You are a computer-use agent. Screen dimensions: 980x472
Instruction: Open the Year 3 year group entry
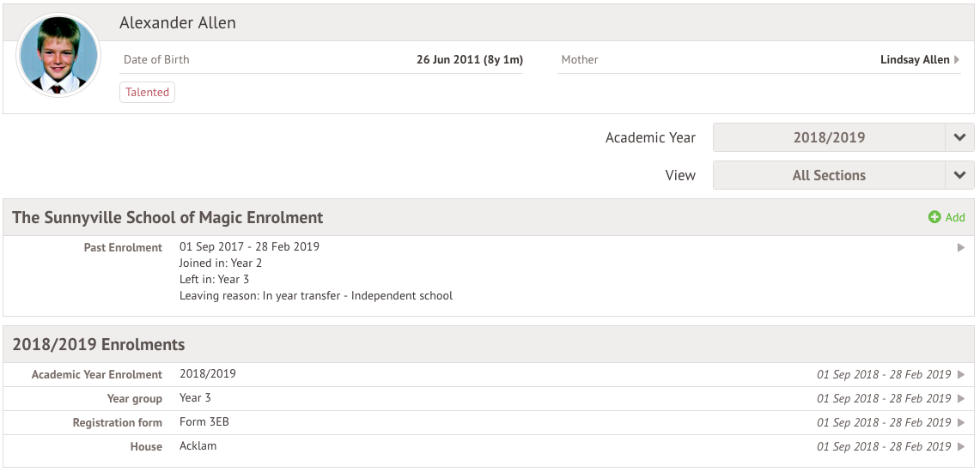click(195, 398)
